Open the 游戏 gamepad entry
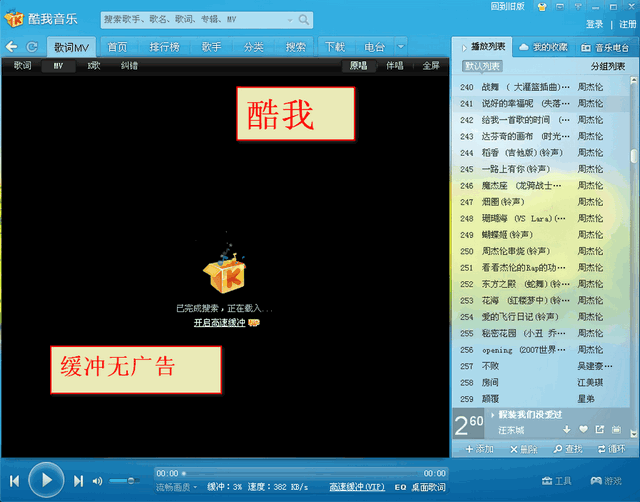The image size is (640, 502). point(606,481)
